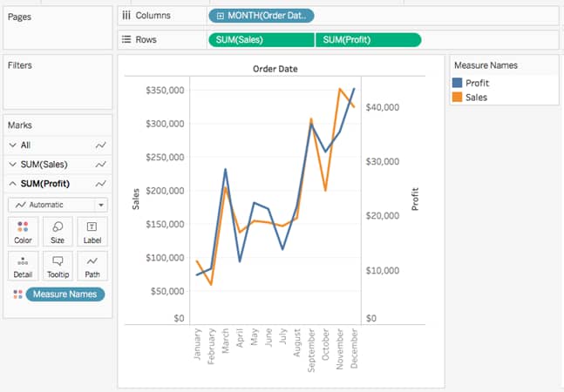Expand the MONTH(Order Date) plus icon

pos(221,16)
